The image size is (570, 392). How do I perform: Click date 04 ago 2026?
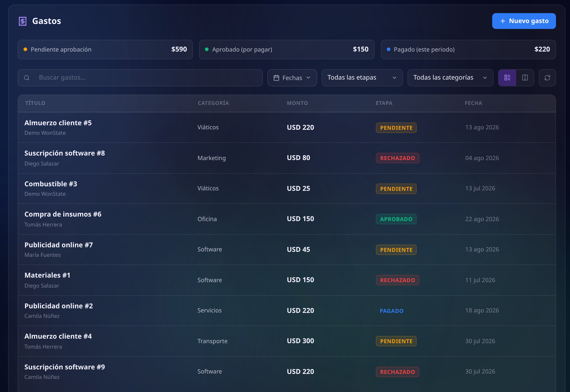(482, 158)
